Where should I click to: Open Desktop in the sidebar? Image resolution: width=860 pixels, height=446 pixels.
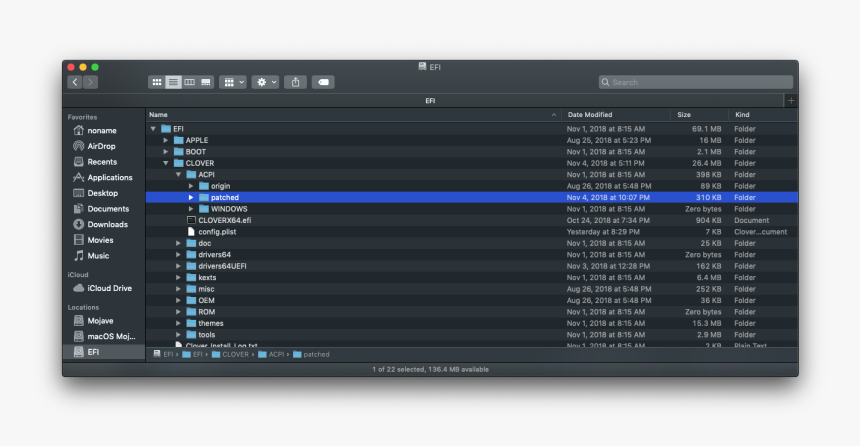pos(104,193)
